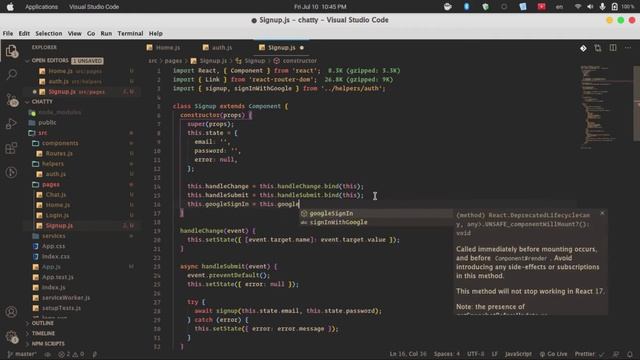The height and width of the screenshot is (360, 640).
Task: Open App.test.js in the explorer
Action: pyautogui.click(x=58, y=277)
